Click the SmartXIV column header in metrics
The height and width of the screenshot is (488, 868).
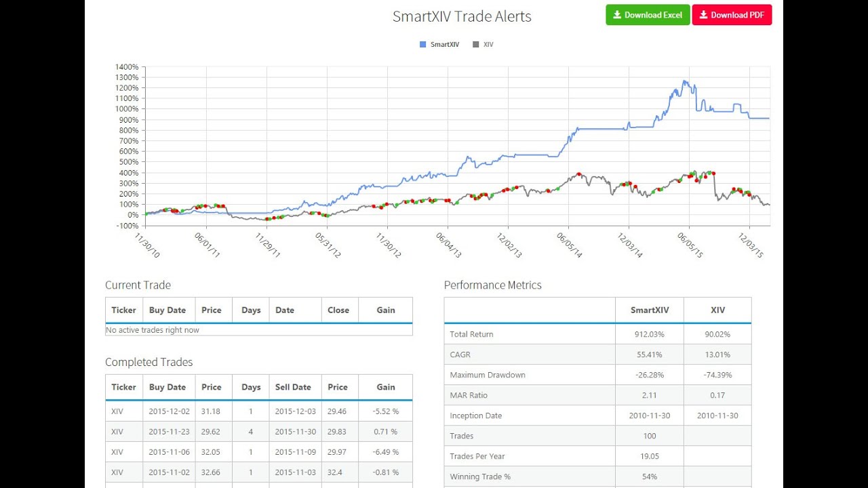click(x=650, y=310)
